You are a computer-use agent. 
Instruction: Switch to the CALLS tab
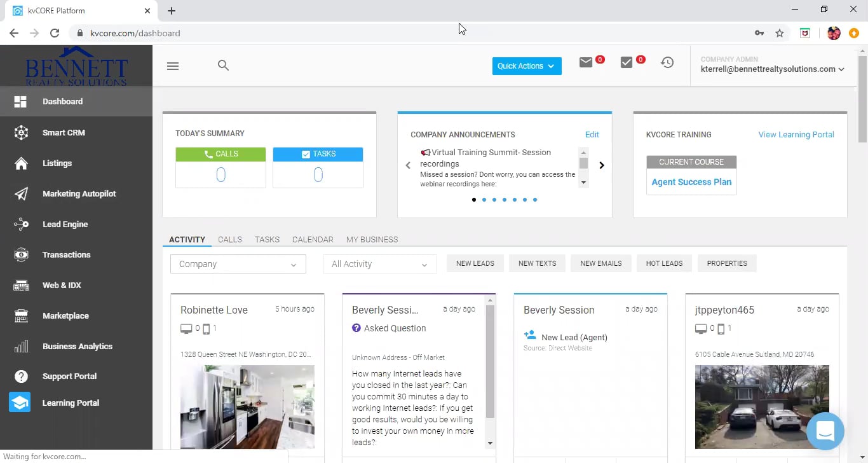(230, 240)
